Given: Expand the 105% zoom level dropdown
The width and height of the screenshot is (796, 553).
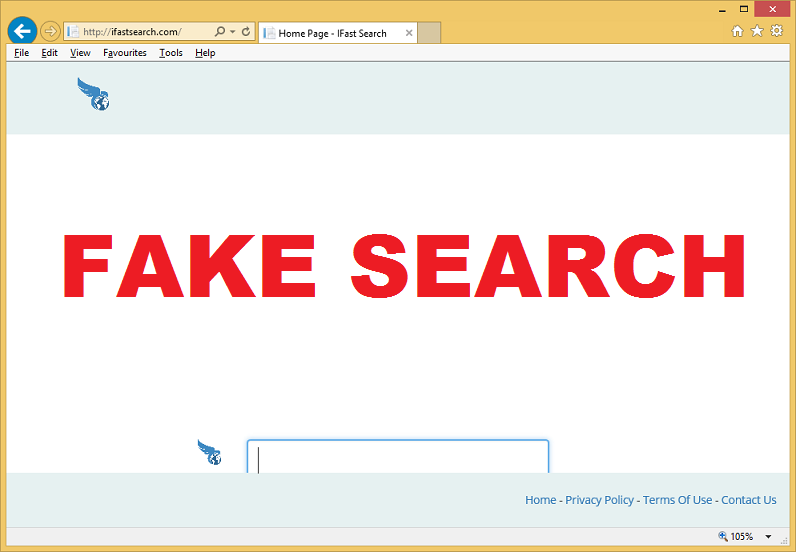Looking at the screenshot, I should 768,537.
